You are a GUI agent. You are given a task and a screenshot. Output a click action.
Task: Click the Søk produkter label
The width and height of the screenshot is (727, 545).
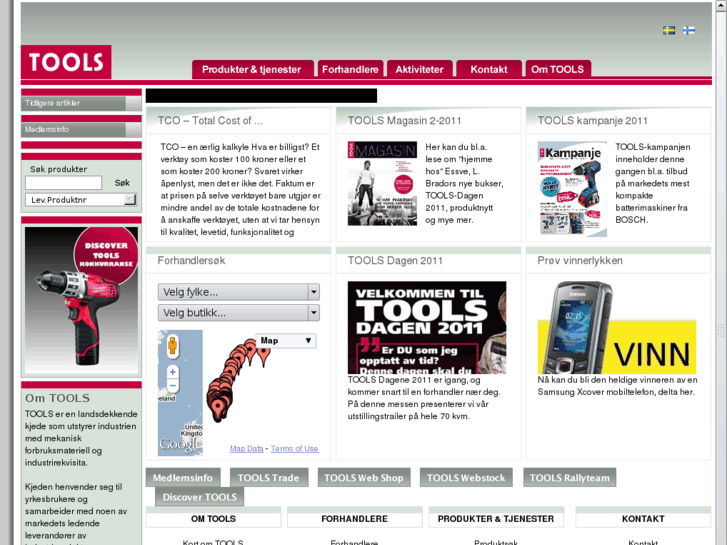click(58, 169)
